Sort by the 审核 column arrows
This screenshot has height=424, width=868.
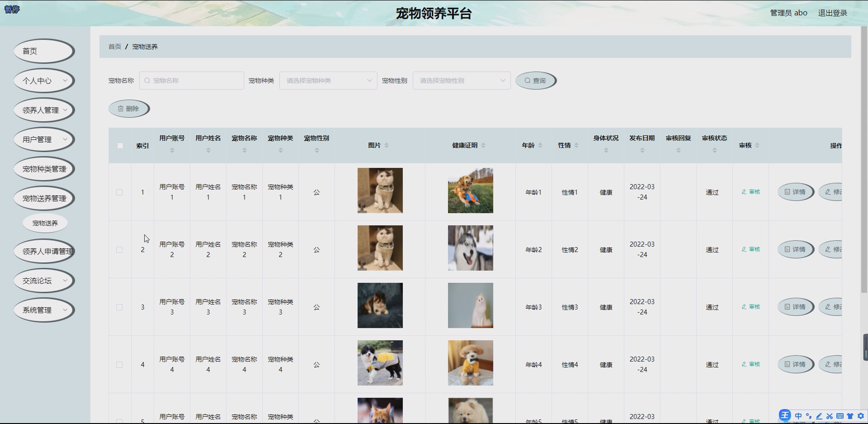tap(757, 145)
